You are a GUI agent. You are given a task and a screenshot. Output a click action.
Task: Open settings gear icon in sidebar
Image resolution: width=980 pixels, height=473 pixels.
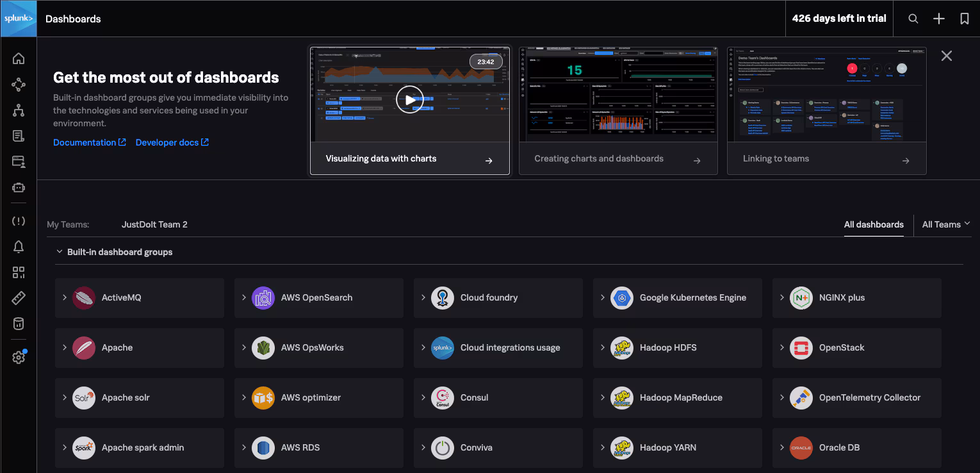[x=19, y=358]
